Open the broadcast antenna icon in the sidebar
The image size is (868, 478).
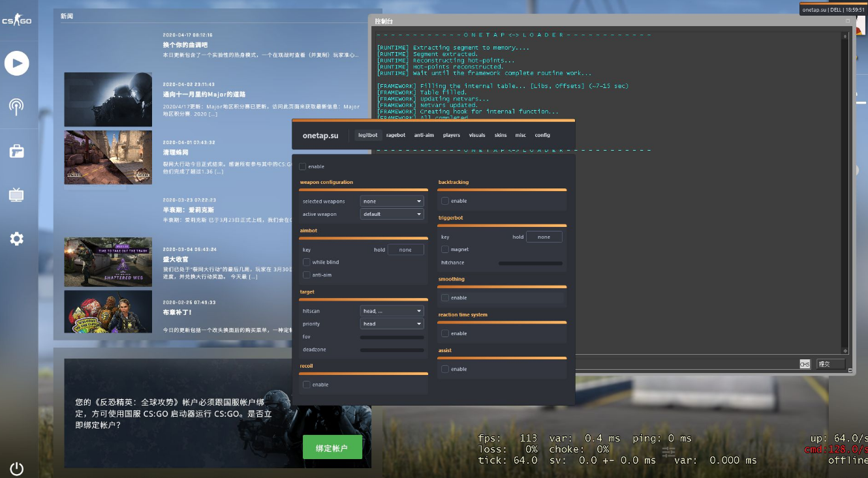(x=16, y=107)
